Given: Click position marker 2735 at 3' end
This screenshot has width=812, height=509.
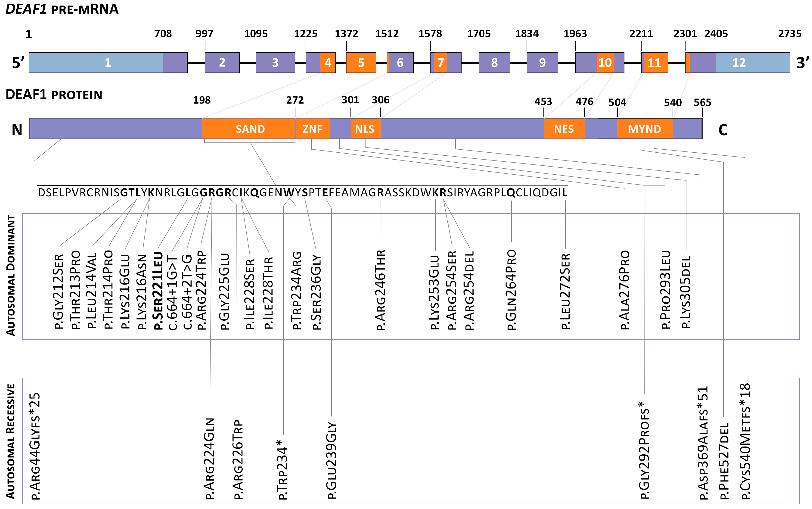Looking at the screenshot, I should click(789, 34).
